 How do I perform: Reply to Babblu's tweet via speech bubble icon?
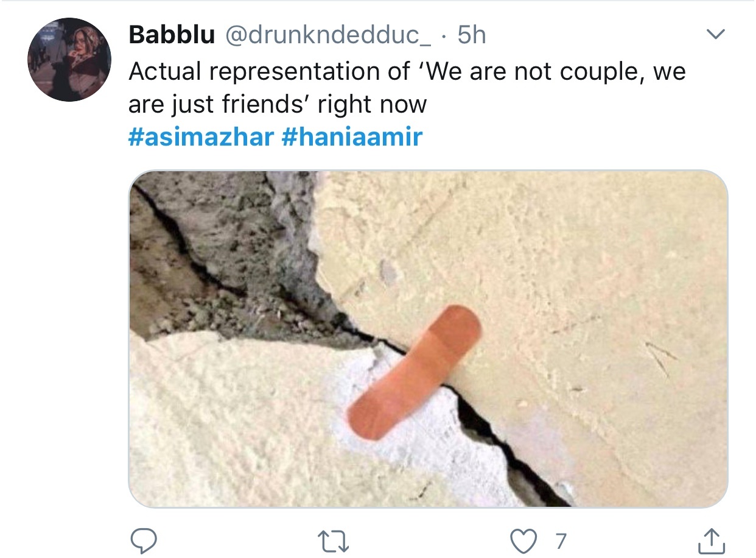[x=144, y=540]
